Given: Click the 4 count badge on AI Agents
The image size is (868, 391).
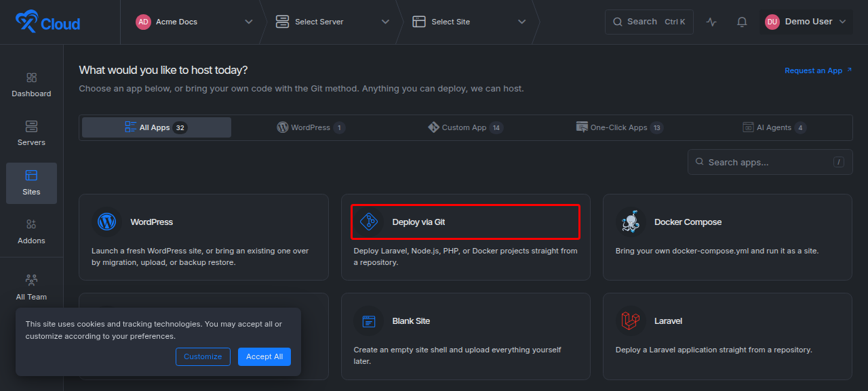Looking at the screenshot, I should pos(800,127).
